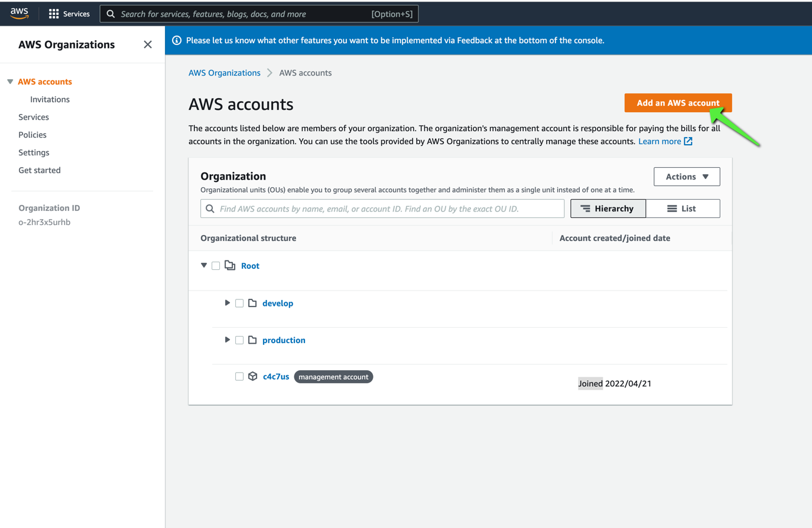Open the Services grid menu icon

[x=54, y=14]
